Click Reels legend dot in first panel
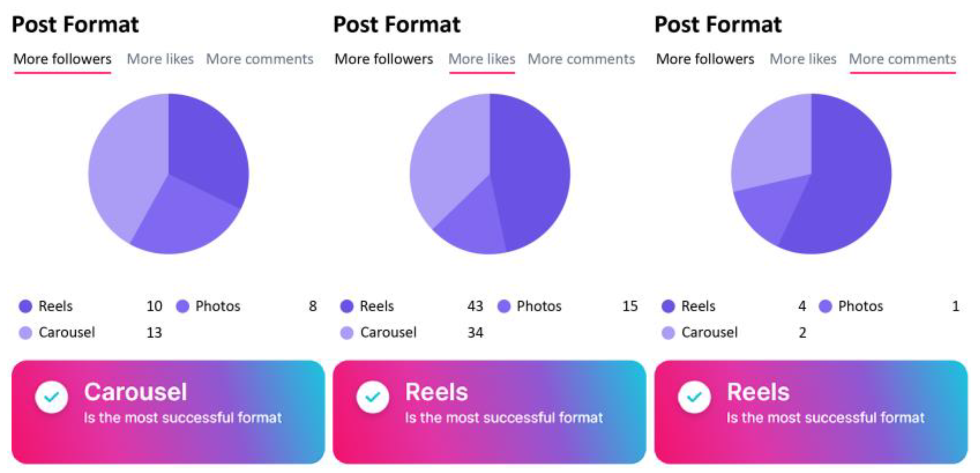Image resolution: width=980 pixels, height=473 pixels. tap(25, 306)
